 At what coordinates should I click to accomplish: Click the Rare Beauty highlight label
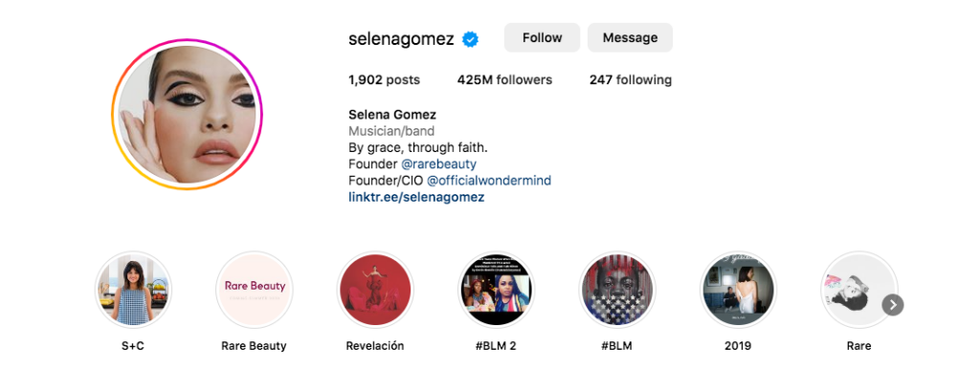(x=254, y=345)
